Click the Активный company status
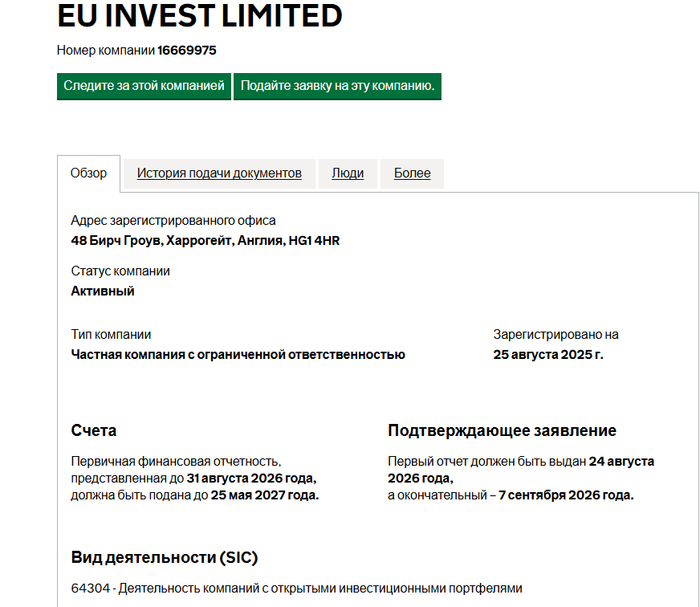700x607 pixels. (x=103, y=291)
